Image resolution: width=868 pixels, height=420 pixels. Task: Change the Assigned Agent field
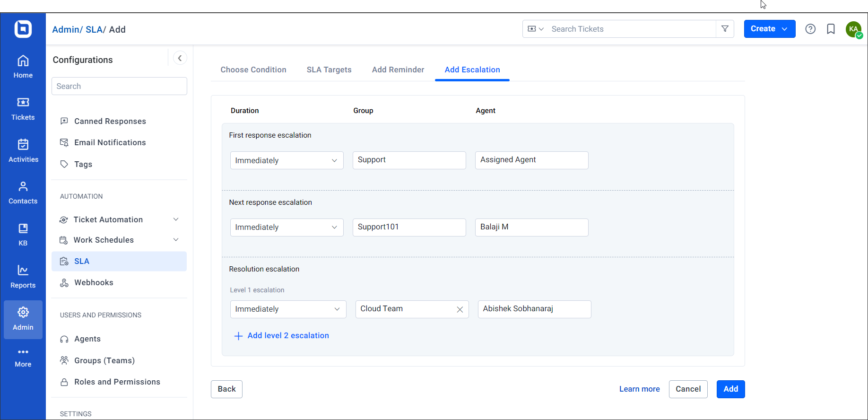point(532,160)
